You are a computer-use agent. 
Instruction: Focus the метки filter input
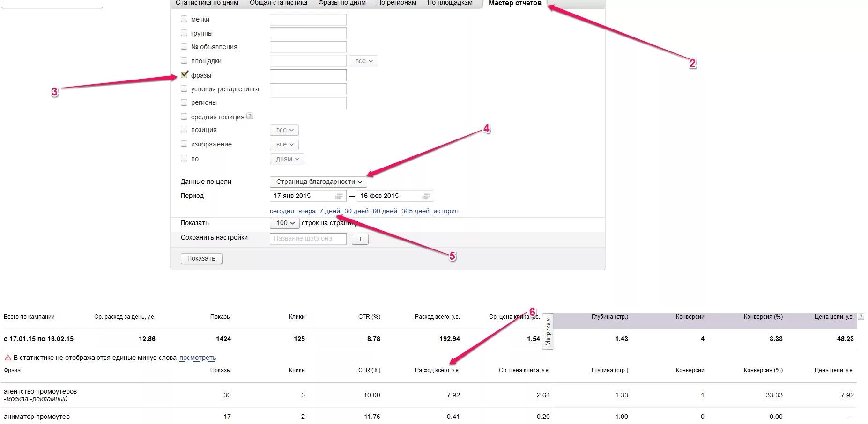(x=308, y=20)
